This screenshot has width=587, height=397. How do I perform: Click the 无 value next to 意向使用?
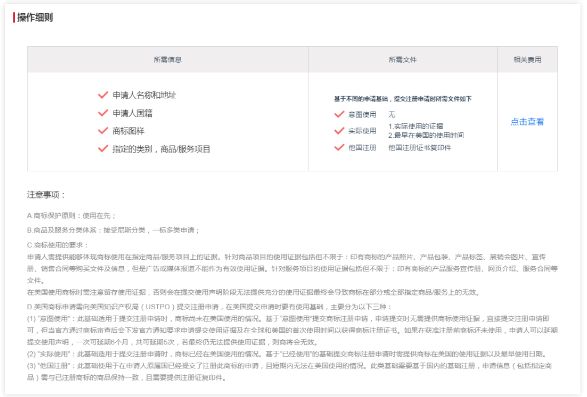click(x=392, y=114)
